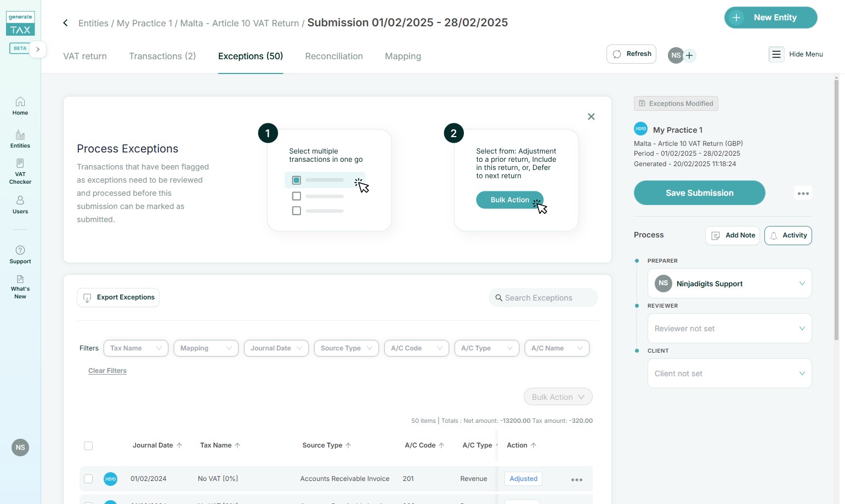Viewport: 845px width, 504px height.
Task: Expand the Reviewer not set dropdown
Action: pos(729,329)
